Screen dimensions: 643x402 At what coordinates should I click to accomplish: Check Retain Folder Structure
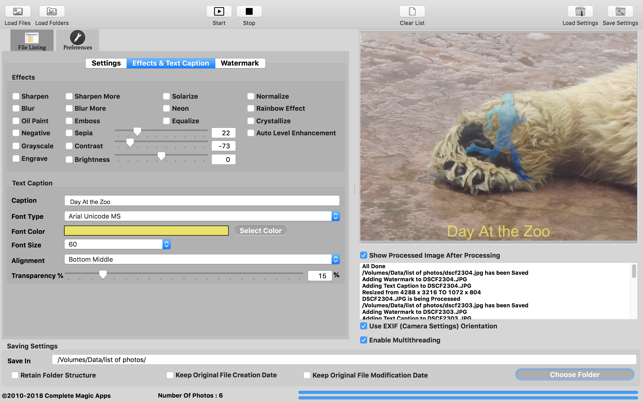pos(15,375)
